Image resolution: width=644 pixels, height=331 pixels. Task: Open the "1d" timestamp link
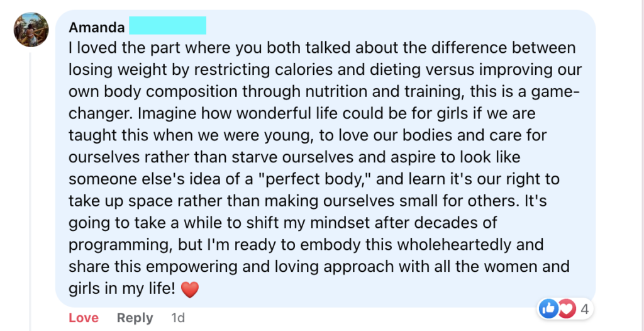click(177, 318)
